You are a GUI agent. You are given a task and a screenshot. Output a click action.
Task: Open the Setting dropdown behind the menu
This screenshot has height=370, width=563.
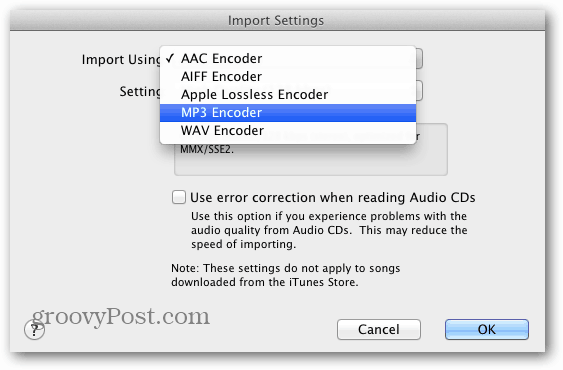tap(419, 91)
